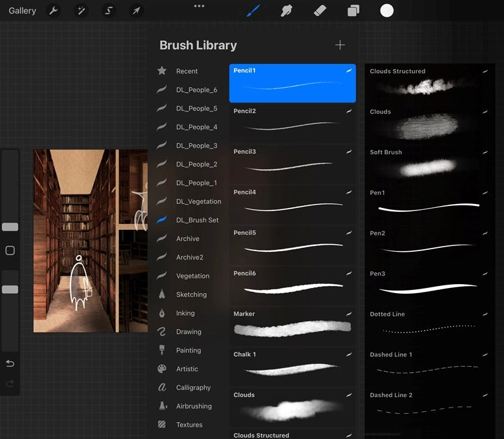Select the Sketching brush set
The height and width of the screenshot is (439, 504).
pos(191,294)
